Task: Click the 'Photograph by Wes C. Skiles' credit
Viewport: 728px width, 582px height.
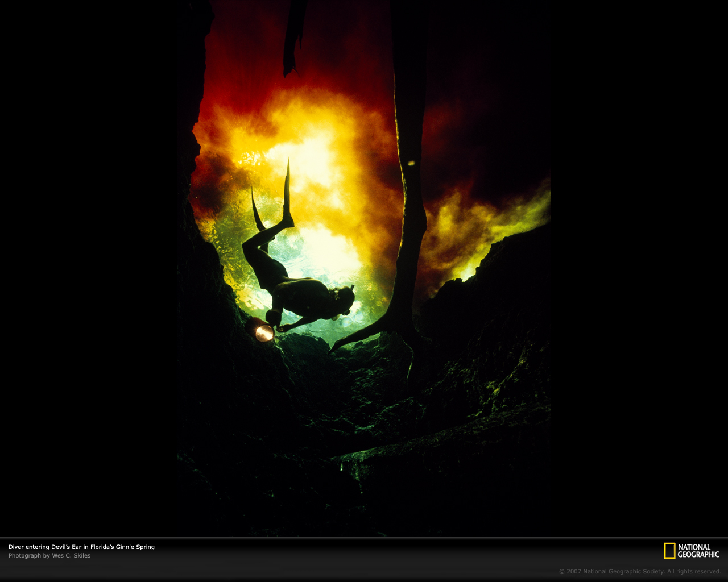Action: (49, 555)
